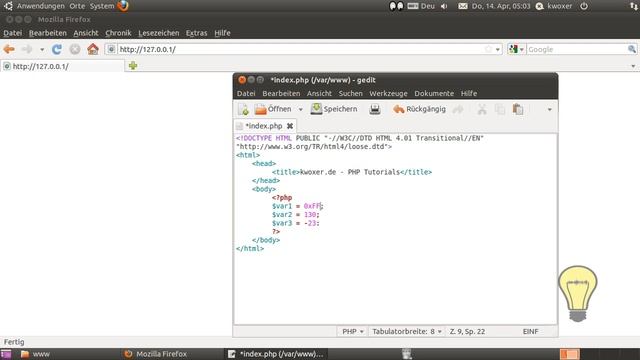The height and width of the screenshot is (360, 640).
Task: Open the list all tabs dropdown in Firefox
Action: pyautogui.click(x=633, y=66)
